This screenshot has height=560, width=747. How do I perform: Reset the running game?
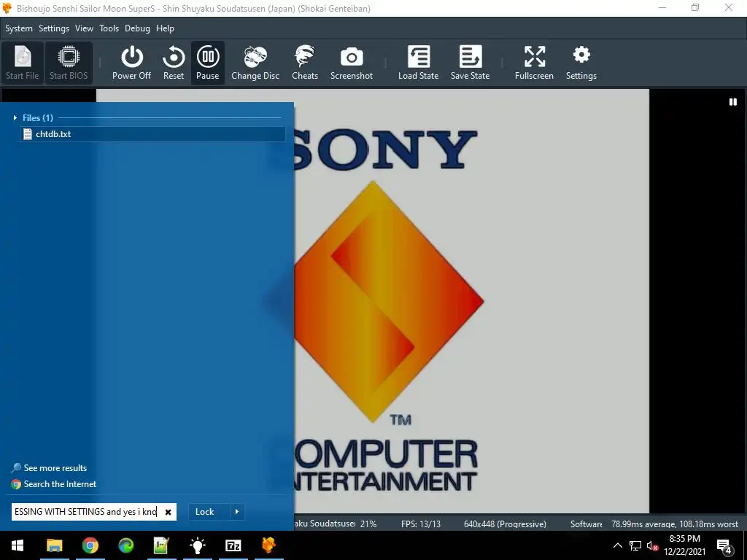pyautogui.click(x=174, y=63)
